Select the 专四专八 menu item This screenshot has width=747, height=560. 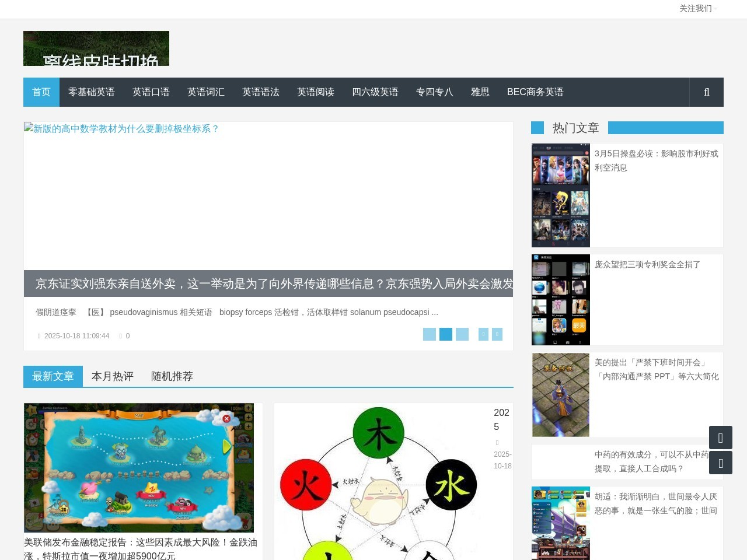(x=435, y=92)
